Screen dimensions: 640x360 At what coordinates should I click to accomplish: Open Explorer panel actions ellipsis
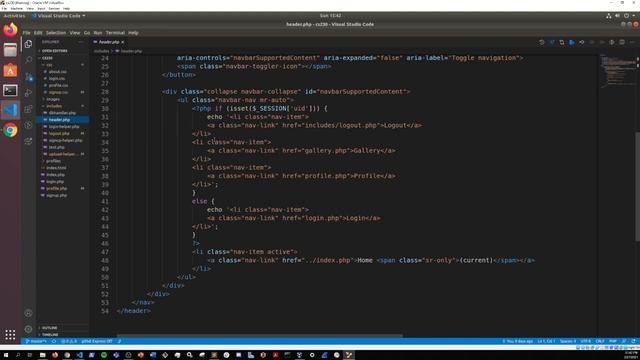tap(81, 42)
